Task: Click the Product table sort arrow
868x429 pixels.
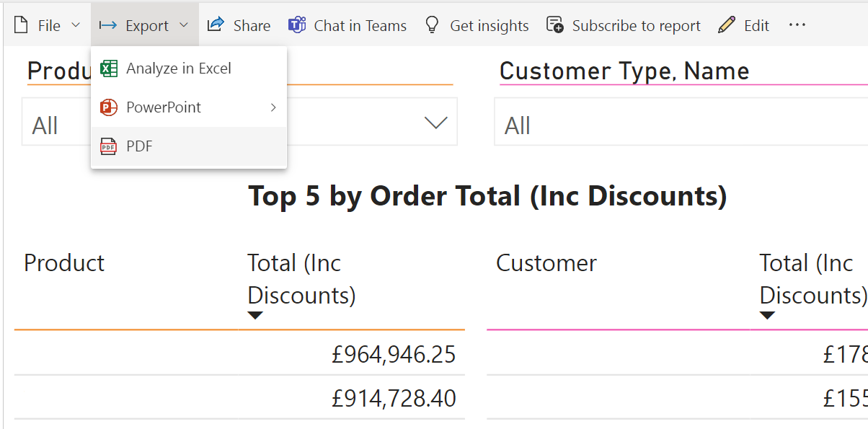Action: (254, 315)
